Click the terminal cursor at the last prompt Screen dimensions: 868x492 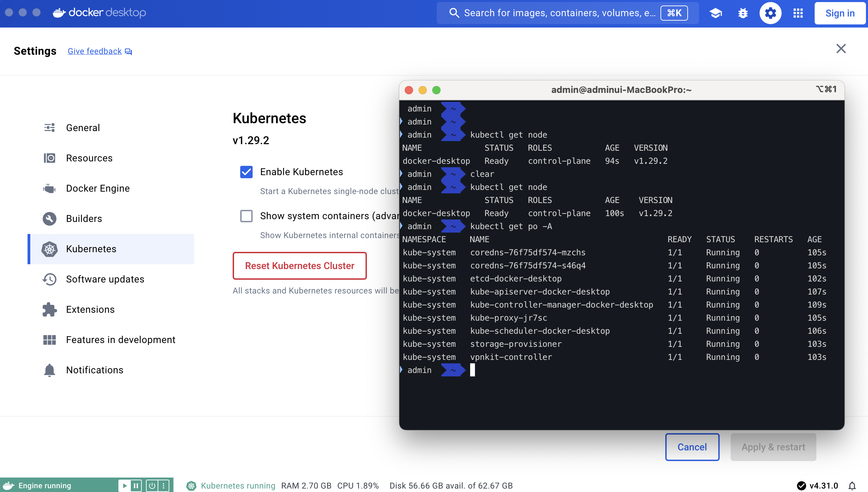click(x=473, y=370)
